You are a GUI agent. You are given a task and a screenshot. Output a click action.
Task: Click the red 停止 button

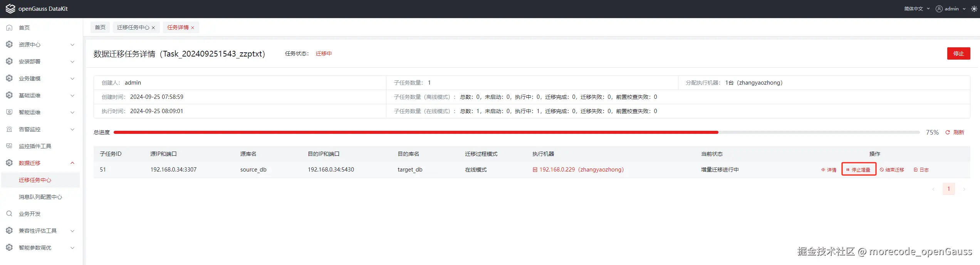coord(958,53)
